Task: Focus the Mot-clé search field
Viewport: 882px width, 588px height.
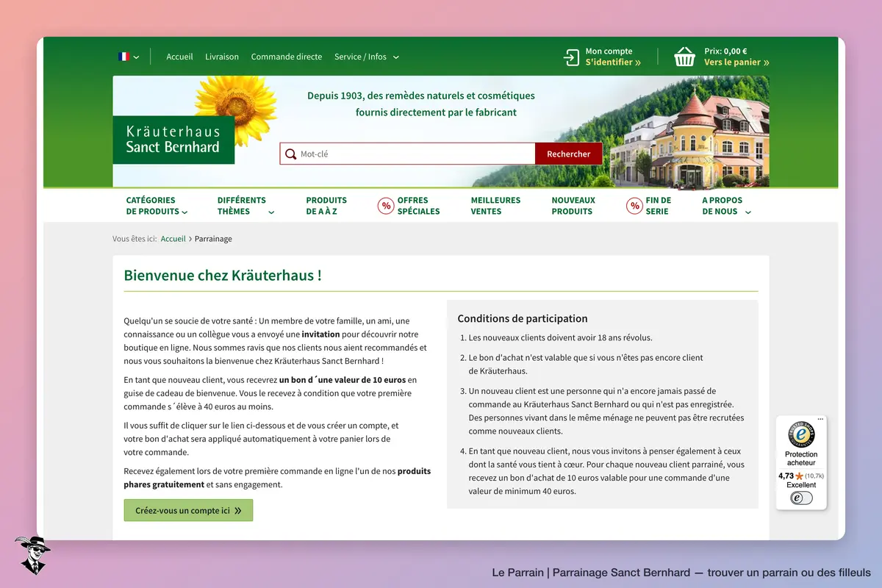Action: coord(408,154)
